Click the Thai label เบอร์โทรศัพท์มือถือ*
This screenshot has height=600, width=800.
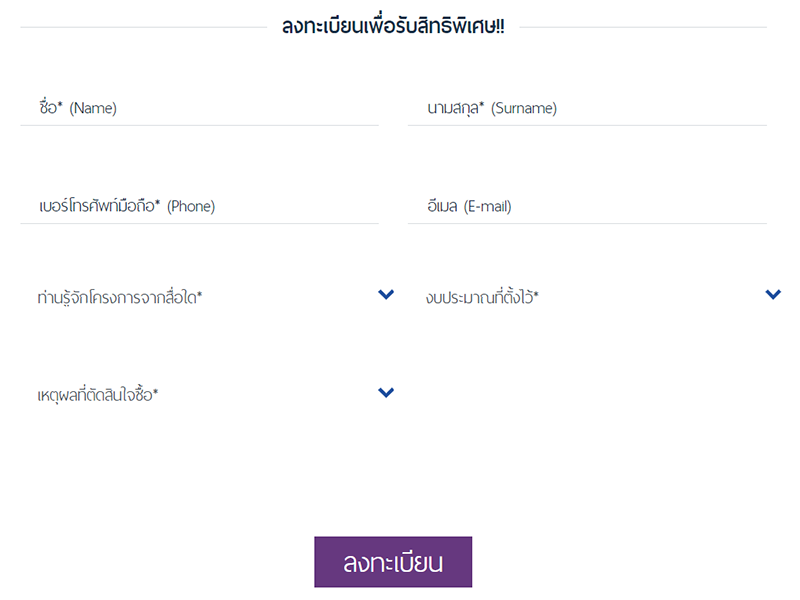point(99,206)
